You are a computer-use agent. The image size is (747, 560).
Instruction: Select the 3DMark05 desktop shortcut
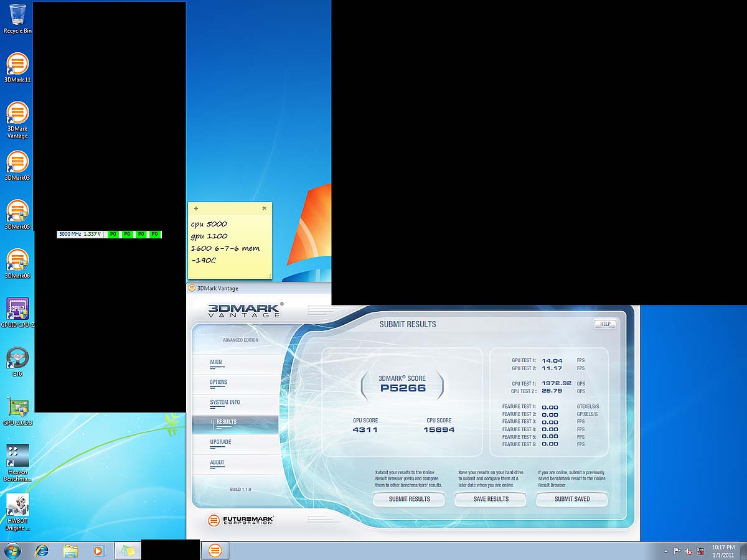coord(17,215)
